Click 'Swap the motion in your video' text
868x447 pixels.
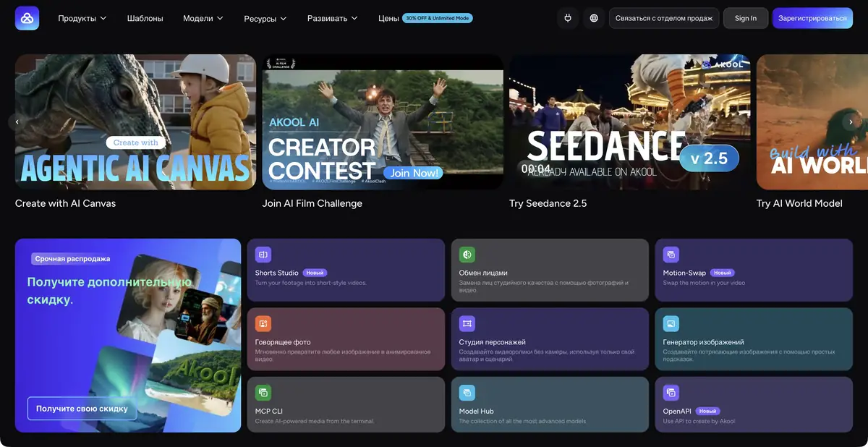coord(704,283)
